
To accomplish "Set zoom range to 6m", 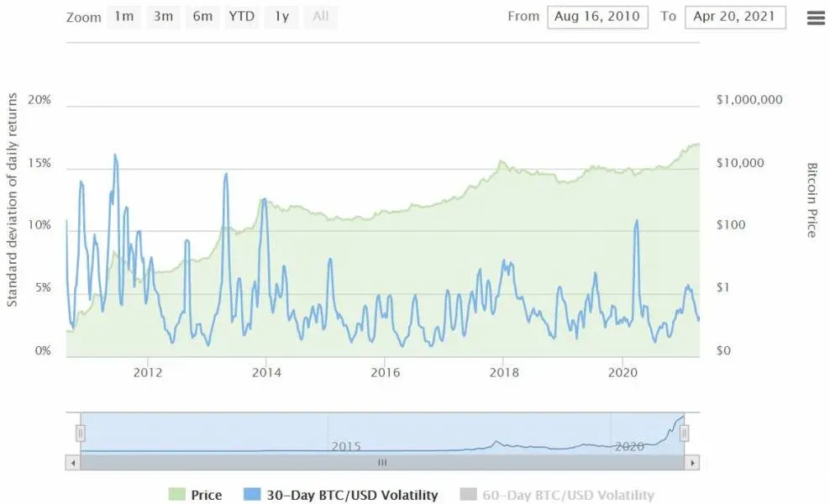I will [x=202, y=17].
